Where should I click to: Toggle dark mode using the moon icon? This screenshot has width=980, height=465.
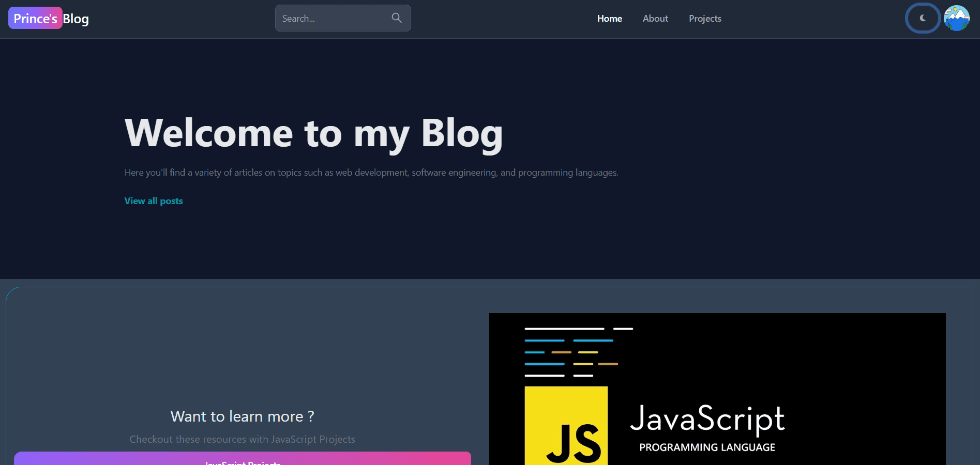pos(923,18)
